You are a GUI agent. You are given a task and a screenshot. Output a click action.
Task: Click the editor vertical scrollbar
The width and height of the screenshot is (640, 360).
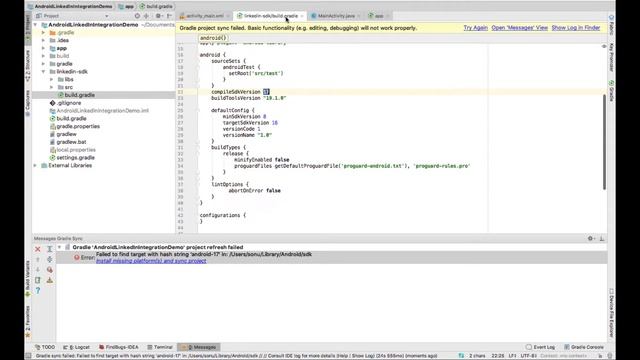604,142
